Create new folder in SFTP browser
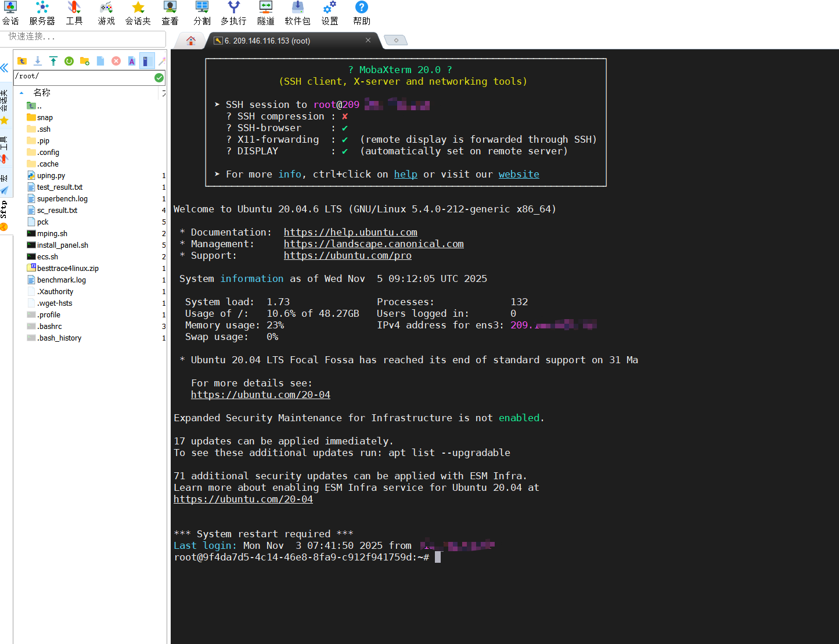This screenshot has width=839, height=644. (85, 61)
